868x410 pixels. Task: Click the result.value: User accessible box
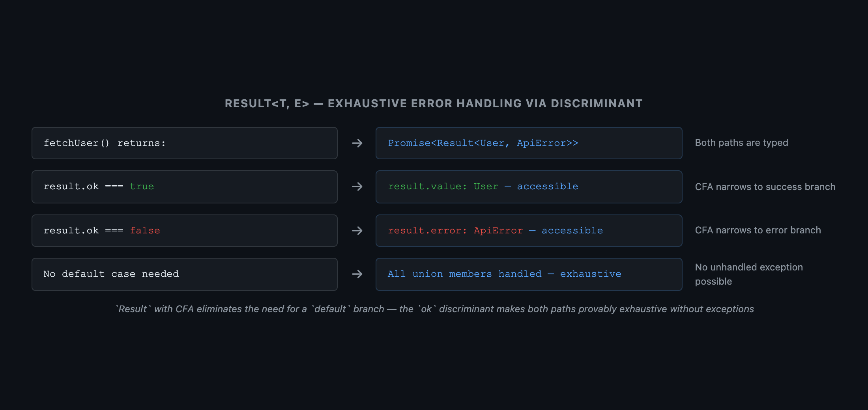tap(529, 187)
